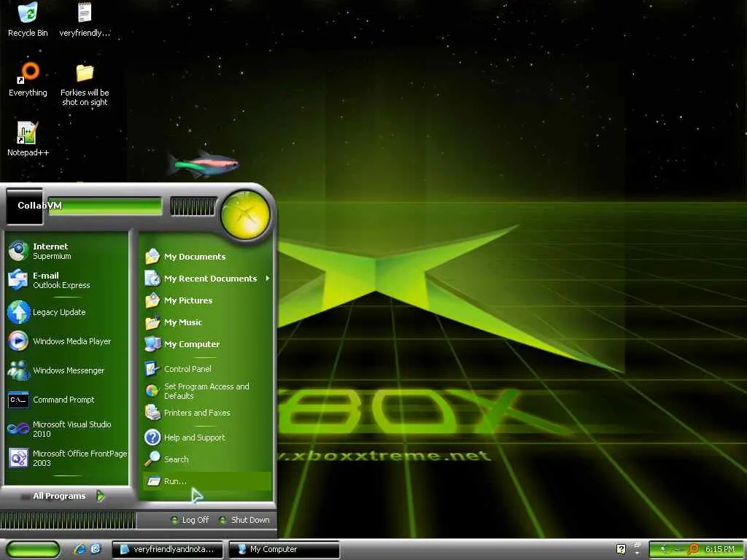Screen dimensions: 747x560
Task: Open My Music folder
Action: pyautogui.click(x=206, y=322)
